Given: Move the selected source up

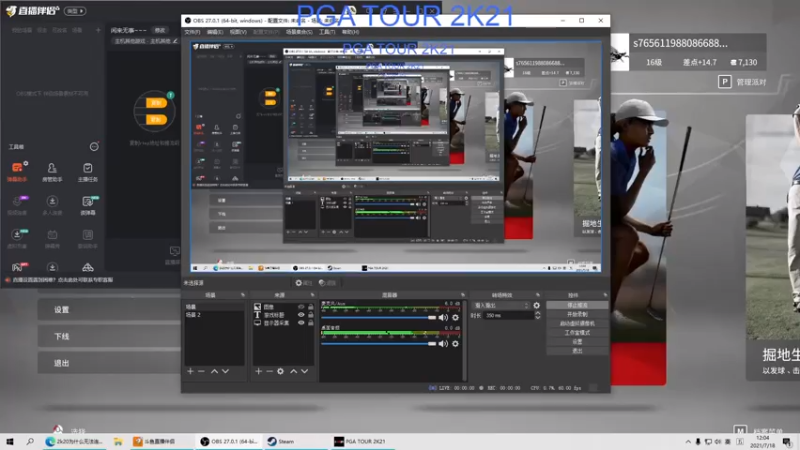Looking at the screenshot, I should pos(293,371).
